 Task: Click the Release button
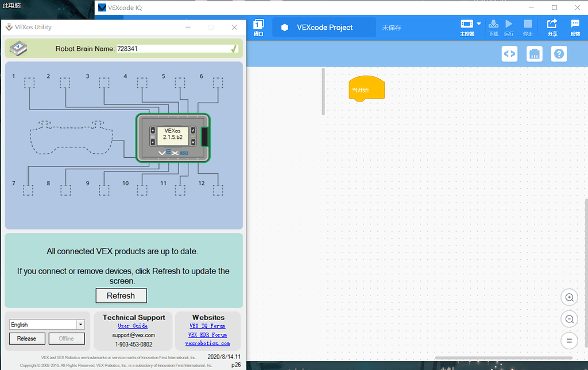coord(26,338)
